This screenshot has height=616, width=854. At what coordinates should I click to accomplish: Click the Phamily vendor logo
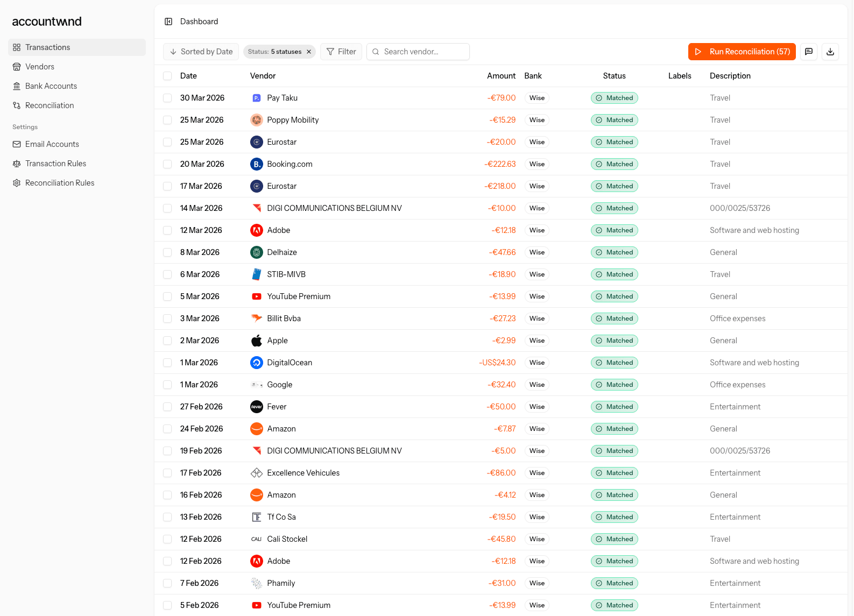[x=257, y=583]
